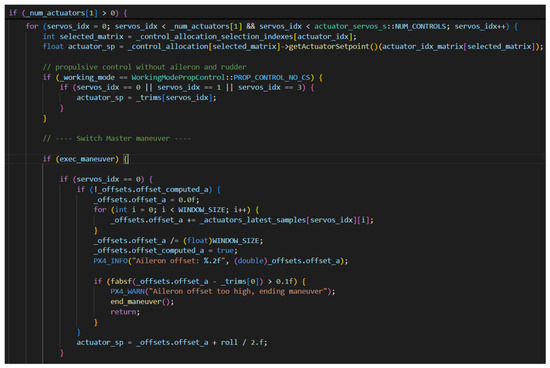Click '_actuators_latest_samples' array name
This screenshot has height=368, width=550.
(253, 220)
